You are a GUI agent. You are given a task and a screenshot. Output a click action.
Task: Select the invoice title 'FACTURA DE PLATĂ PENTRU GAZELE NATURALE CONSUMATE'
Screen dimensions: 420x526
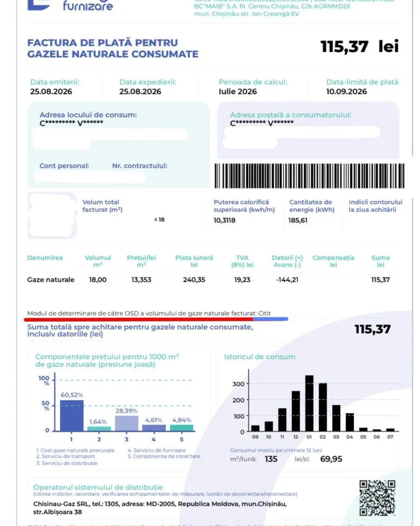[113, 48]
